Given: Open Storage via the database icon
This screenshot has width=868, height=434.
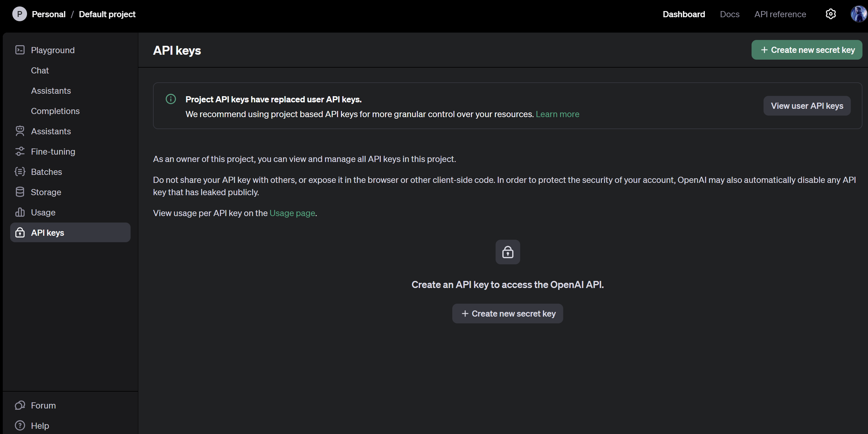Looking at the screenshot, I should [20, 192].
